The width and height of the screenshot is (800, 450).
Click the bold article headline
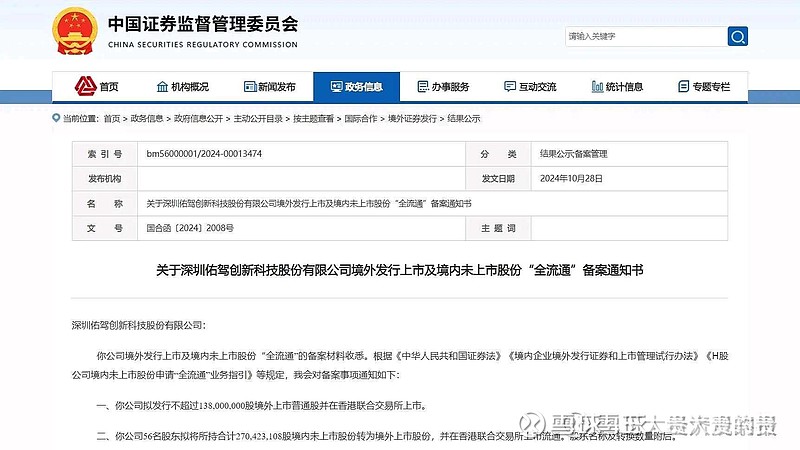pyautogui.click(x=399, y=270)
